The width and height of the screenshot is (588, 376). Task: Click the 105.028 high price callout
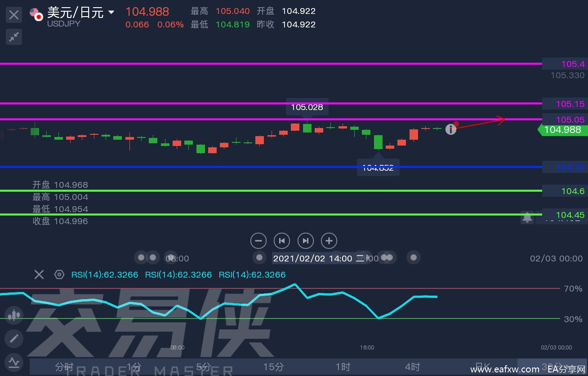coord(307,107)
